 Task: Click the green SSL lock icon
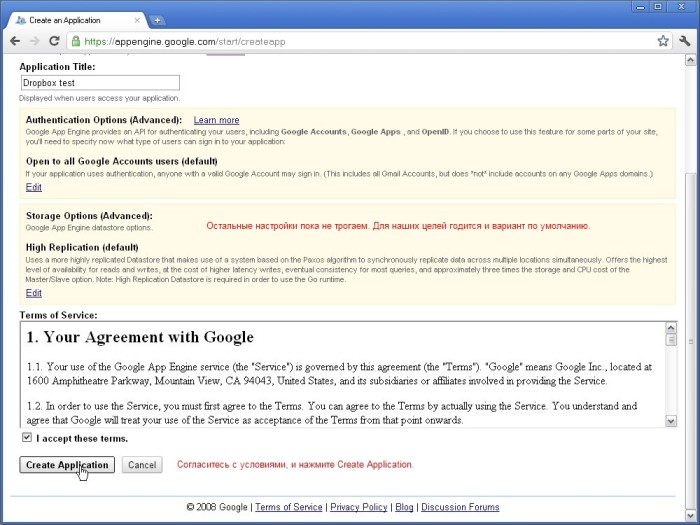point(76,42)
